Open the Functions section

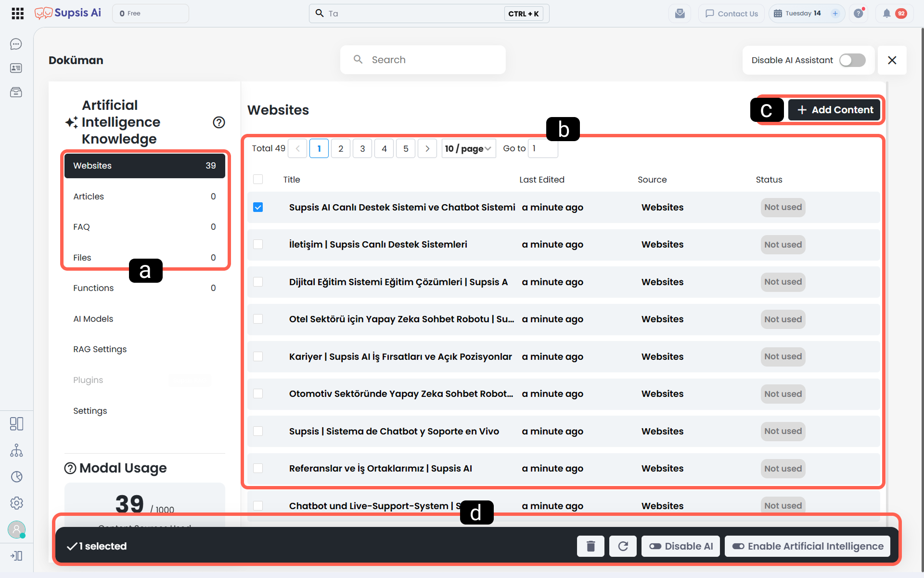[x=145, y=288]
